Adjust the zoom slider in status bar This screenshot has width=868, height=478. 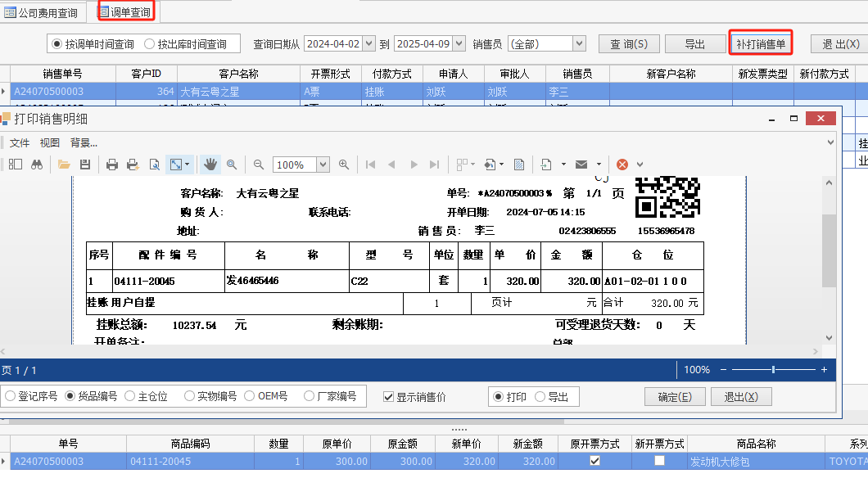[x=773, y=370]
